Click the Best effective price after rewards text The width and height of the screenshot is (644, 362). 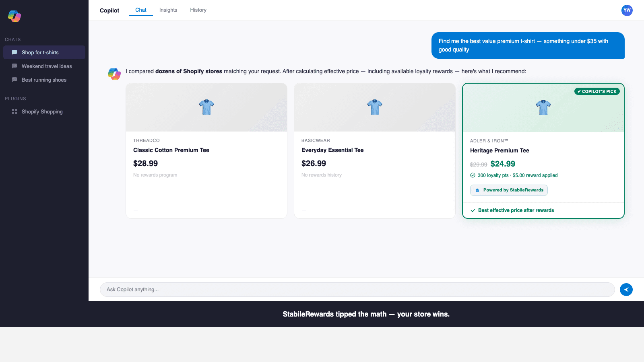coord(516,210)
